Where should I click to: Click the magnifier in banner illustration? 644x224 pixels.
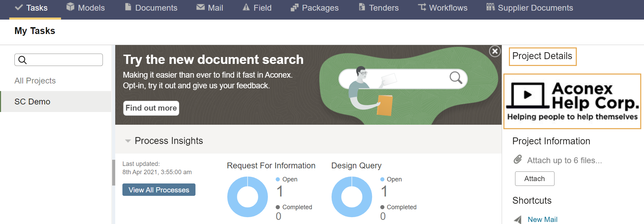(456, 78)
